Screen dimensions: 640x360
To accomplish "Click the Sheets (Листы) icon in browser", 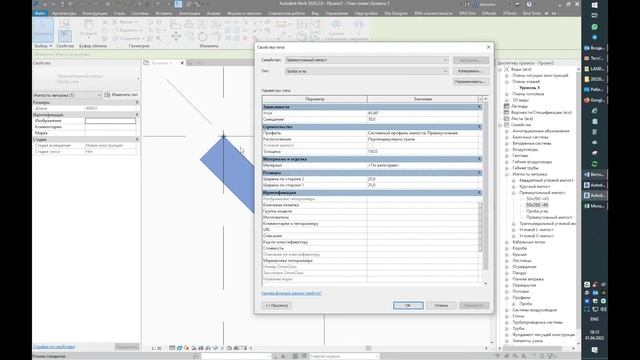I will pos(507,118).
